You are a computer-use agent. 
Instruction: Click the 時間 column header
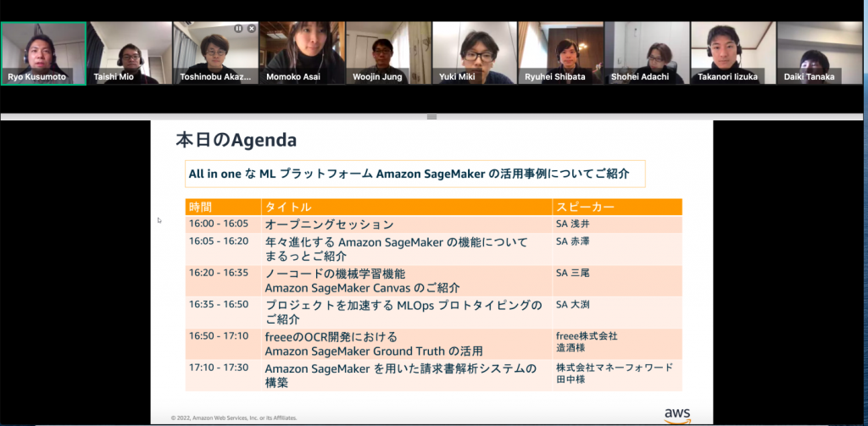point(223,207)
